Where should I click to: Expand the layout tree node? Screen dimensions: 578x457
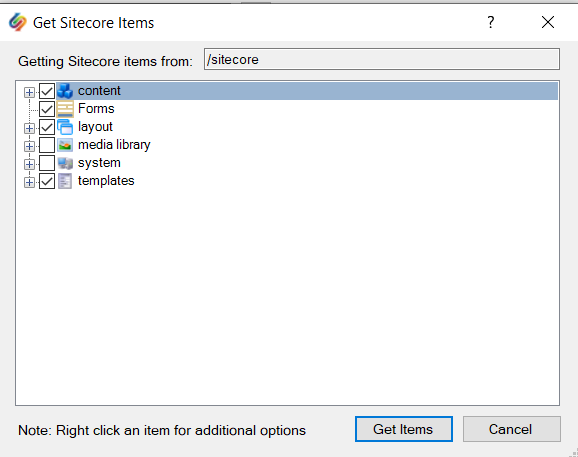pyautogui.click(x=29, y=128)
